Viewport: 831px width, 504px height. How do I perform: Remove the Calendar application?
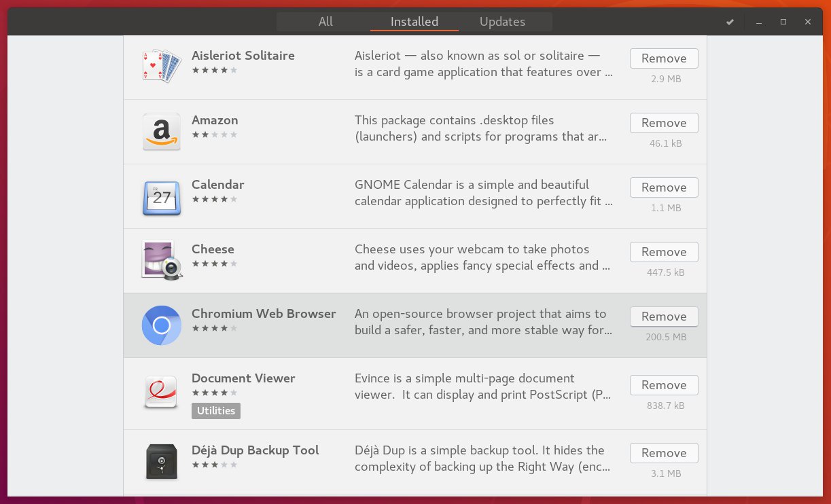point(664,187)
